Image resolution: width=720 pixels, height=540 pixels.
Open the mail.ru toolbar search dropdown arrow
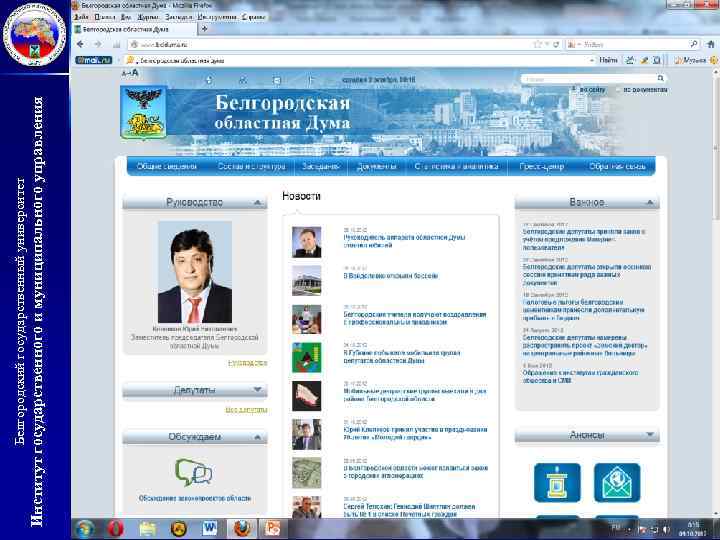591,60
